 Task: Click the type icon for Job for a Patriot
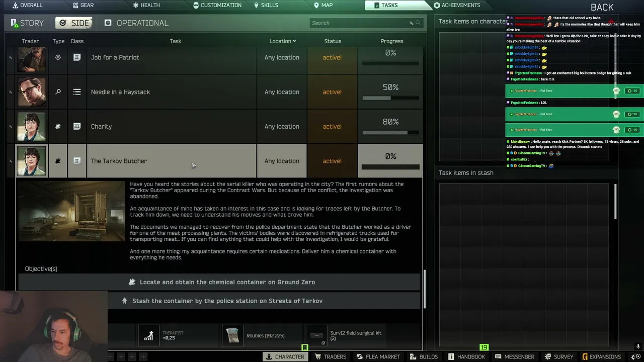(58, 57)
